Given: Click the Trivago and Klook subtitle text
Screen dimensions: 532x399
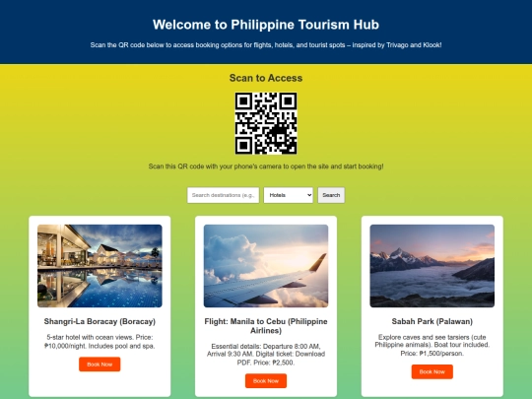Looking at the screenshot, I should [x=266, y=44].
